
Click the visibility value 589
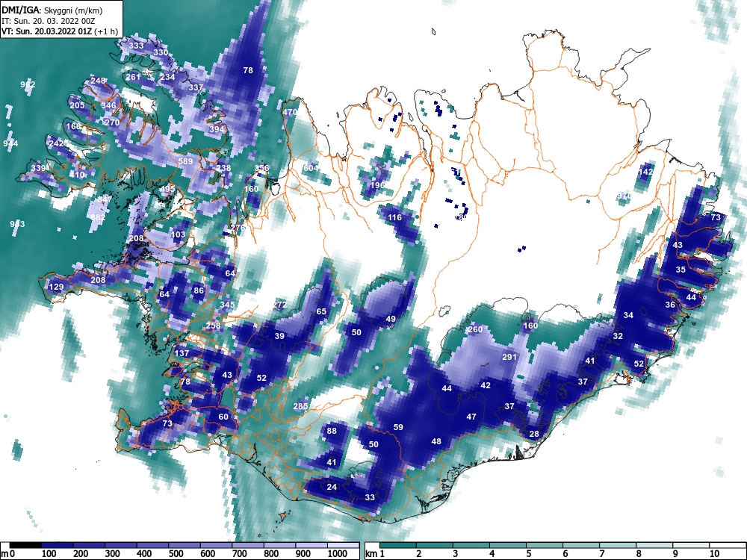(x=185, y=161)
